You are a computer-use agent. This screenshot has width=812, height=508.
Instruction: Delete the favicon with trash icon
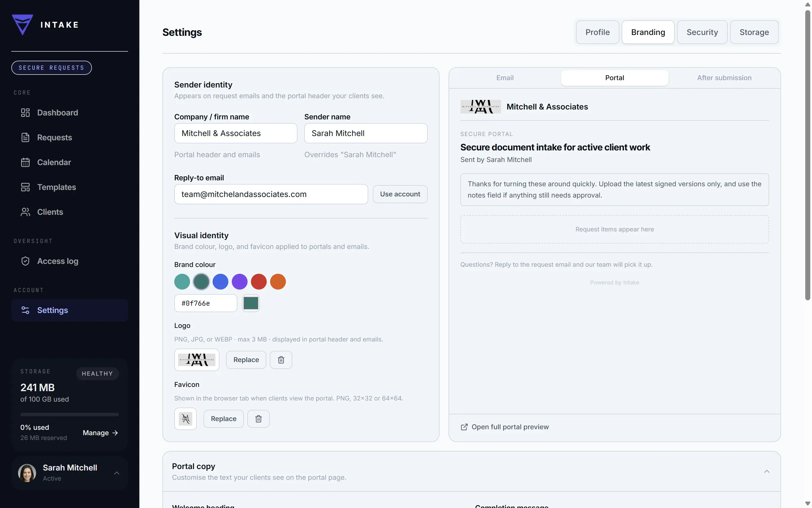258,419
